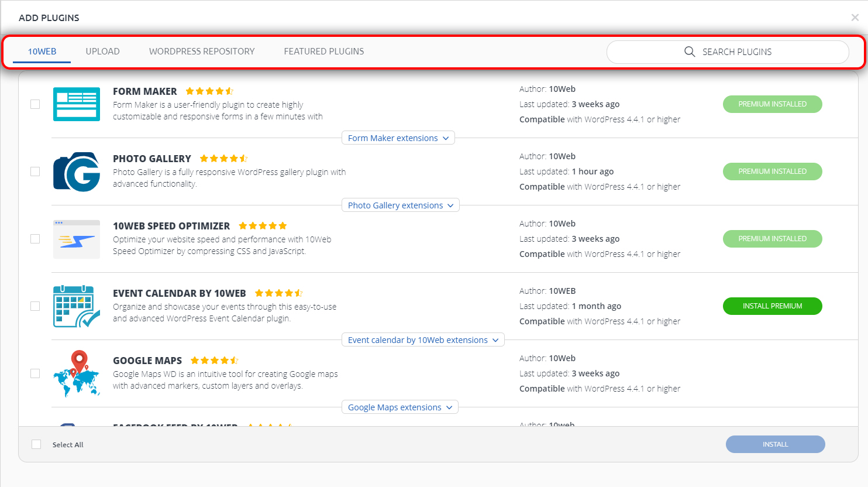
Task: Click Install Premium for Event Calendar
Action: (x=773, y=306)
